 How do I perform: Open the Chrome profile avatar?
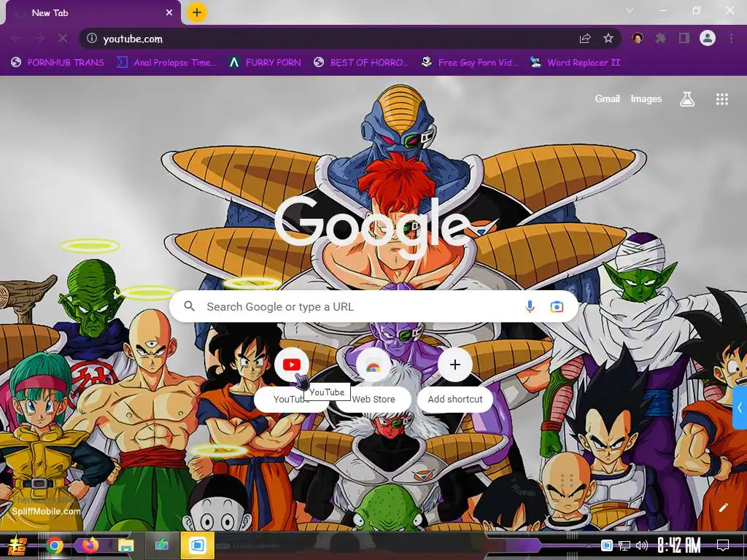point(708,38)
